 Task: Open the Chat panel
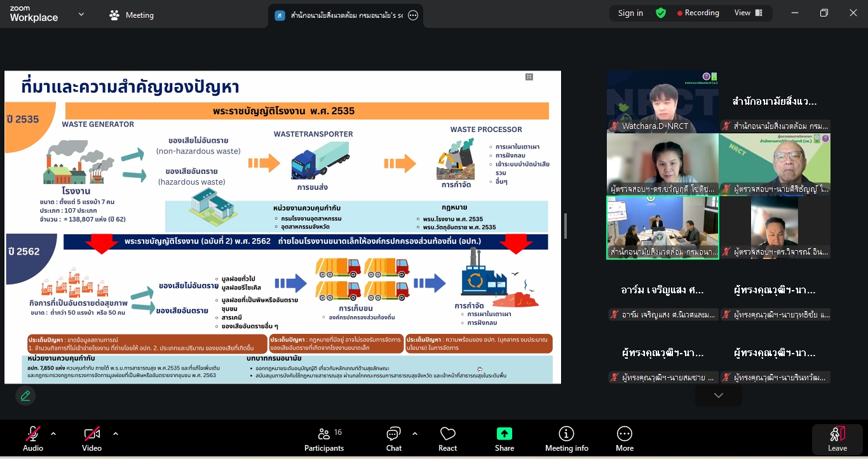[393, 439]
